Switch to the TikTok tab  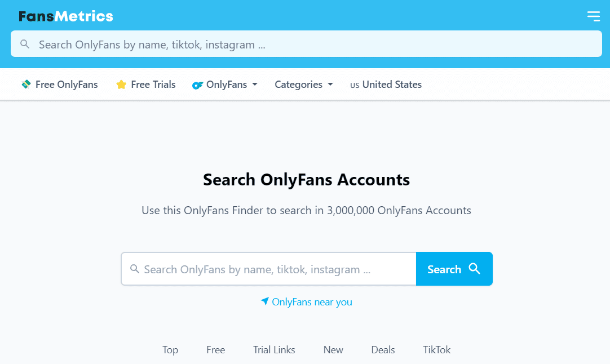tap(437, 350)
